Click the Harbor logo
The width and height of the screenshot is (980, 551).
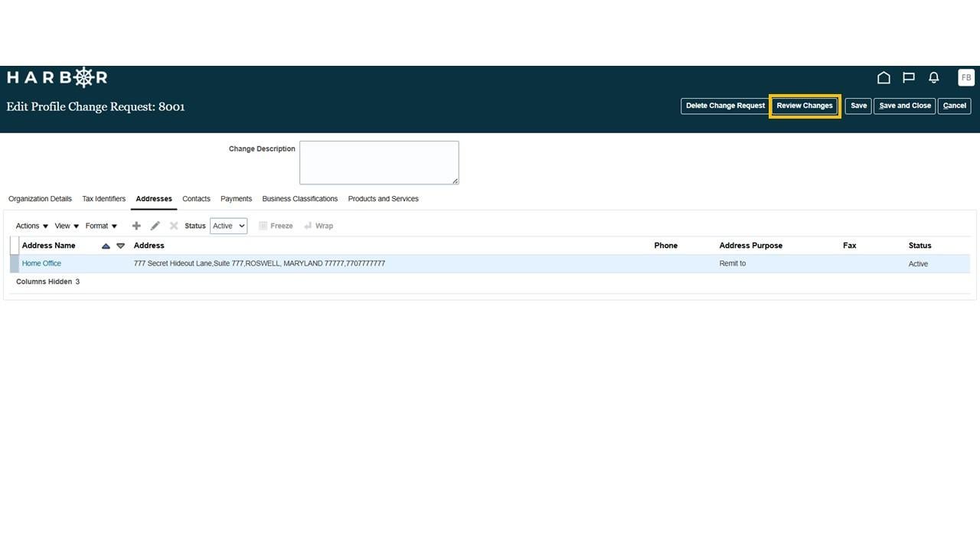click(x=57, y=77)
